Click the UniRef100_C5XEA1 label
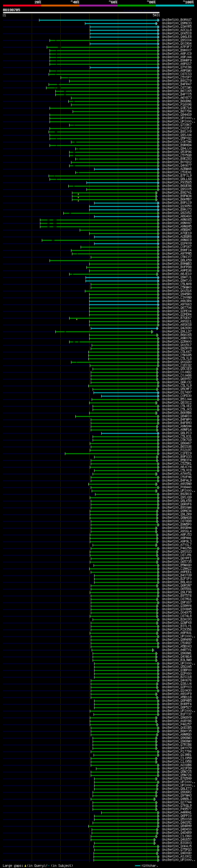This screenshot has height=868, width=197. pos(177,172)
